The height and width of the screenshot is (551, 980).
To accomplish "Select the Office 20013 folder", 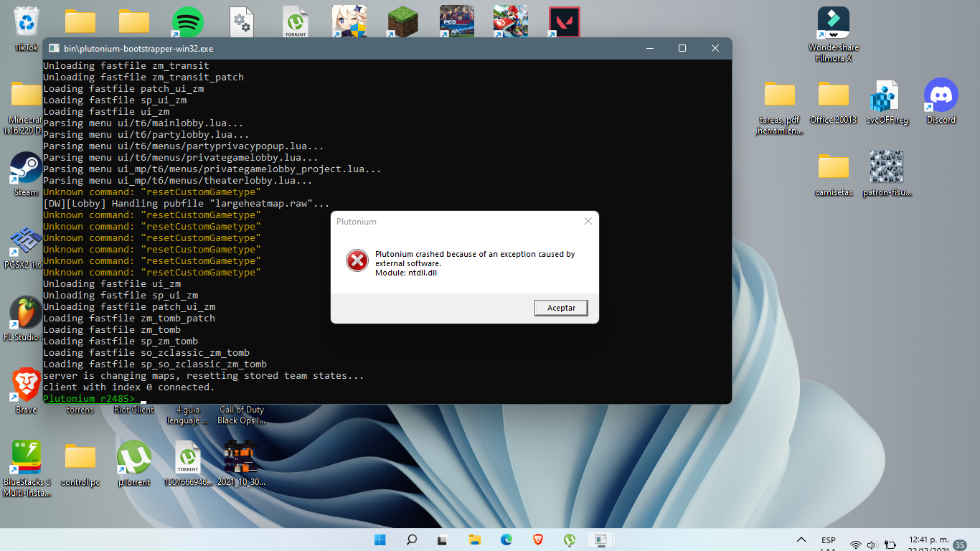I will (x=834, y=100).
